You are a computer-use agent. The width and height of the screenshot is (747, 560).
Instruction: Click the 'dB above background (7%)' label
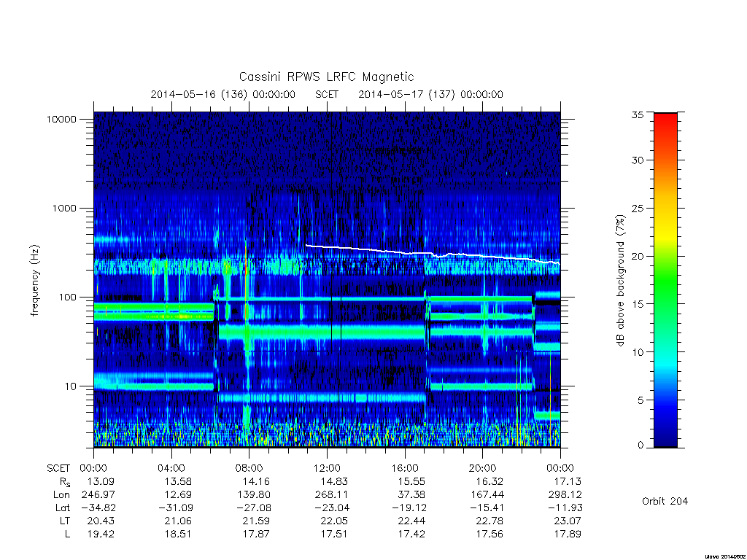pos(620,281)
